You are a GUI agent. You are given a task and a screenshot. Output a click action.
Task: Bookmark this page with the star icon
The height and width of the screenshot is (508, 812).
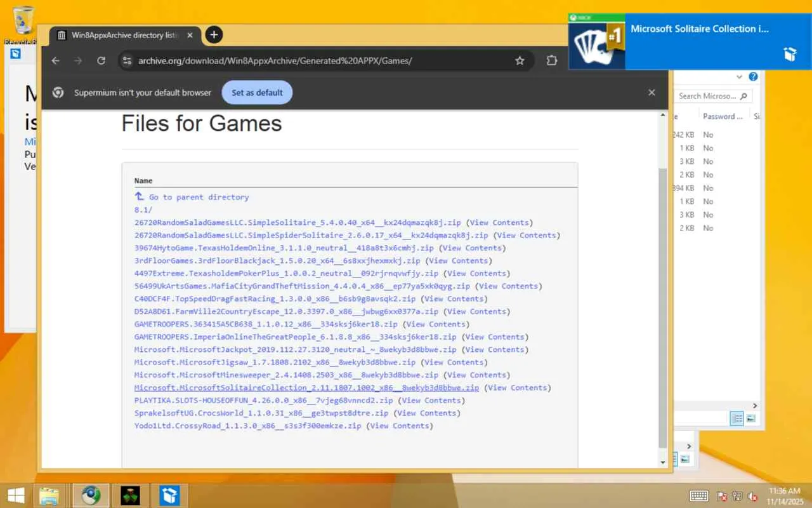click(520, 60)
